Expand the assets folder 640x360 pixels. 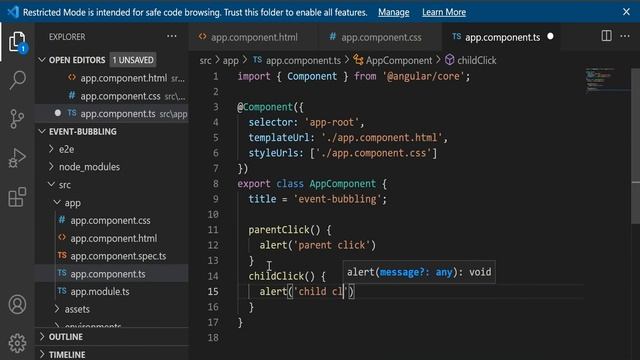tap(57, 309)
